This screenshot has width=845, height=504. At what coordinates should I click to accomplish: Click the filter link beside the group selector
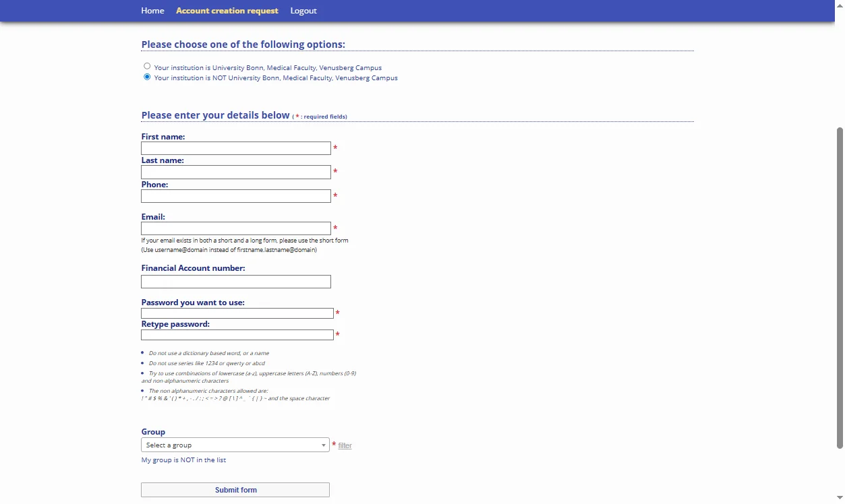(x=345, y=445)
